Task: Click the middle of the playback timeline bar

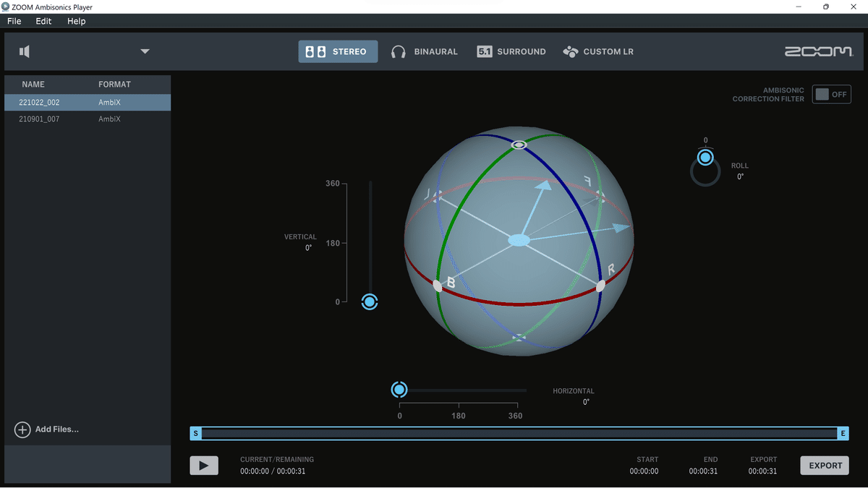Action: point(519,433)
